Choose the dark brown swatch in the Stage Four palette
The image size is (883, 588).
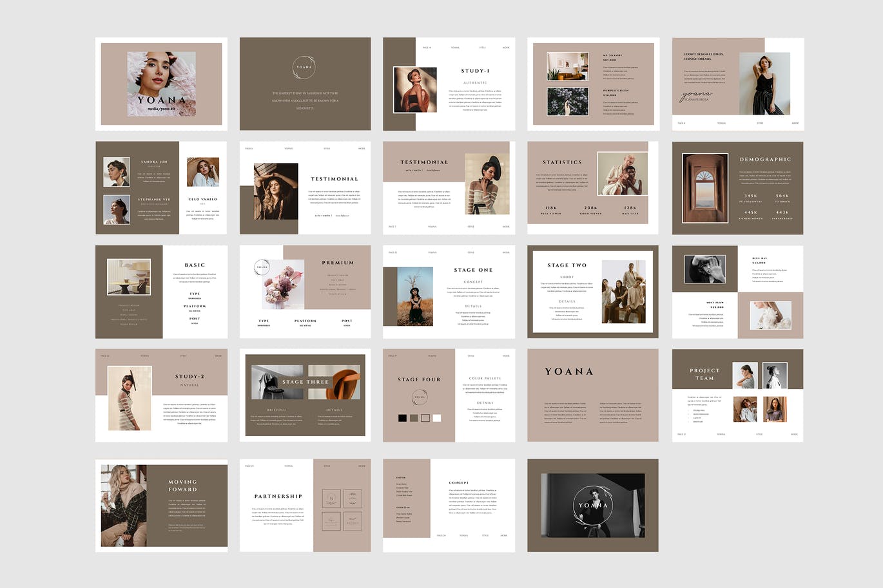pos(414,418)
